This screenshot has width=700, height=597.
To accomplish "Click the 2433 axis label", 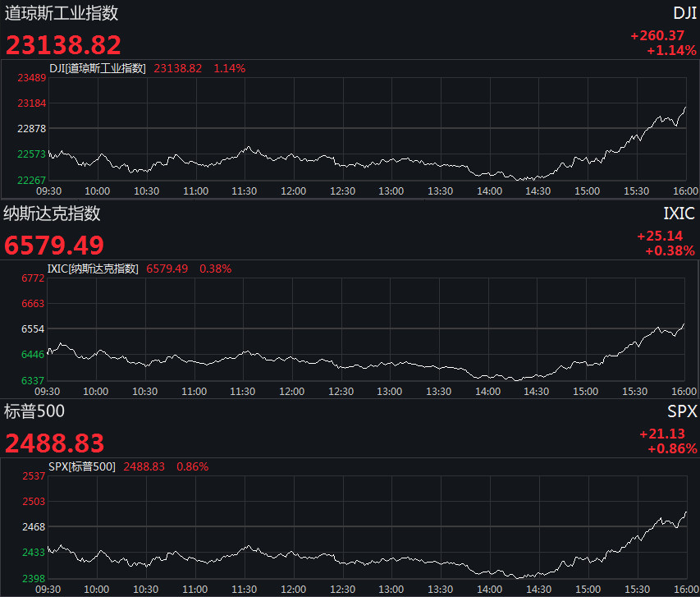I will (34, 553).
